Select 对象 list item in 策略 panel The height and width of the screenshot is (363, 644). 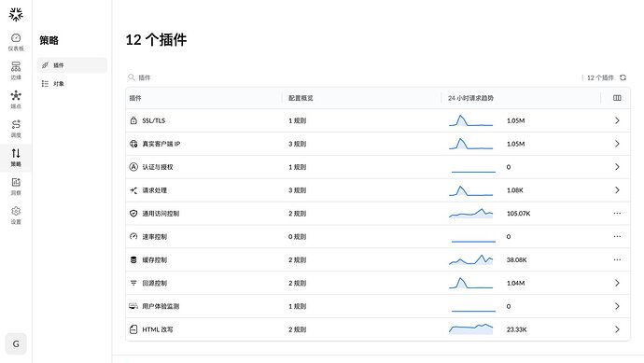click(x=72, y=84)
